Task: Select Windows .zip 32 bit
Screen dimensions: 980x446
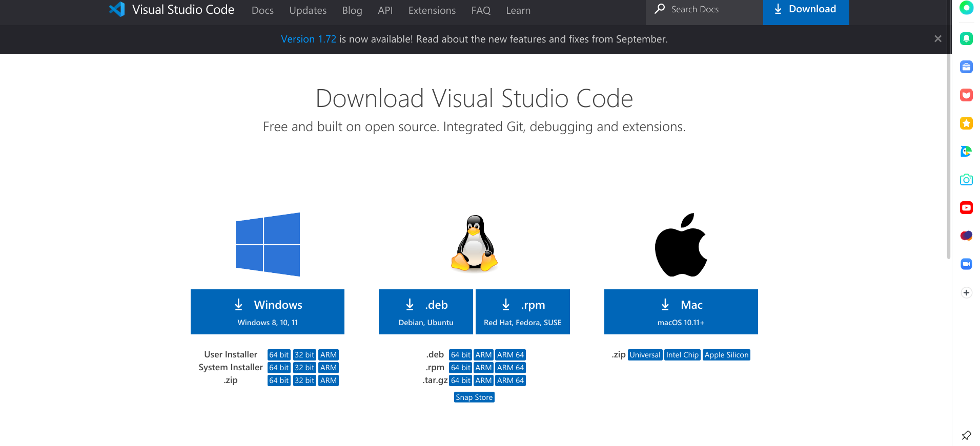Action: (x=304, y=380)
